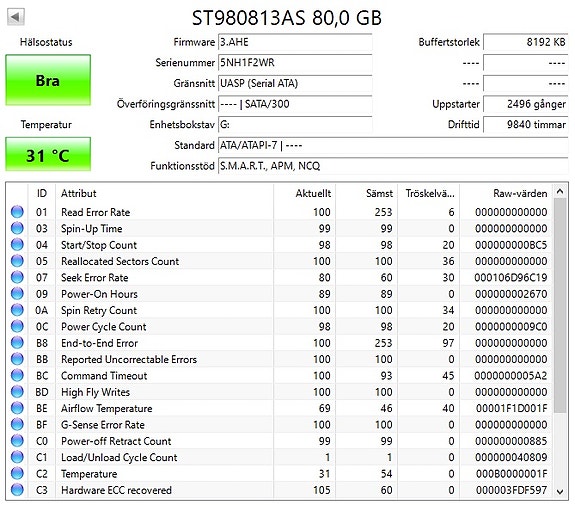Screen dimensions: 575x505
Task: Click status icon for High Fly Writes
Action: tap(17, 392)
